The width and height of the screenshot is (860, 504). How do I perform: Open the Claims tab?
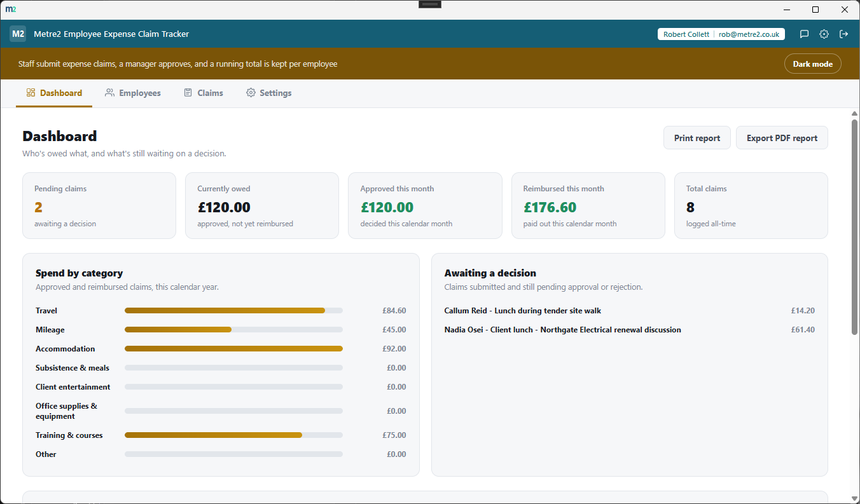(204, 93)
